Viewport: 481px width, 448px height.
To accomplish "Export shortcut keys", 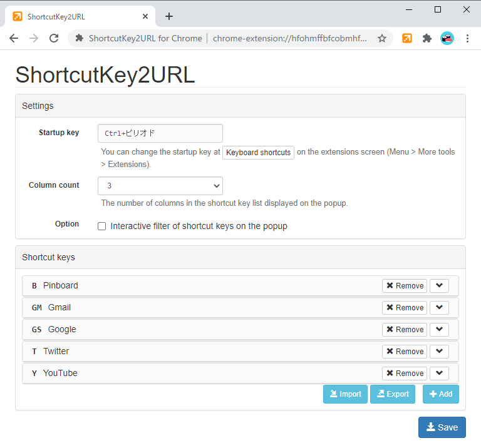I will tap(393, 394).
